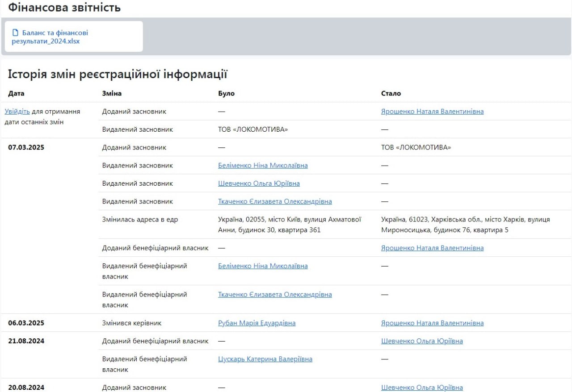This screenshot has height=392, width=572.
Task: Click the Увійдіть login link
Action: [17, 112]
